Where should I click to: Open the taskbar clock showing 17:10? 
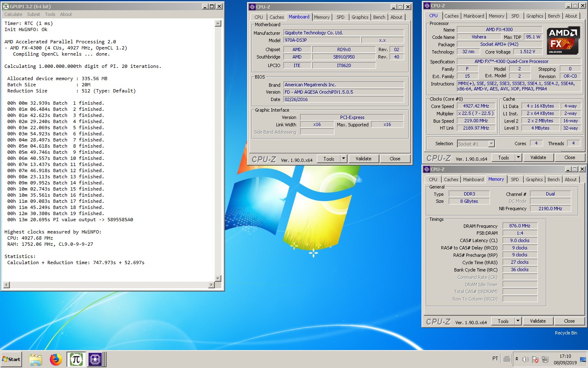coord(565,359)
